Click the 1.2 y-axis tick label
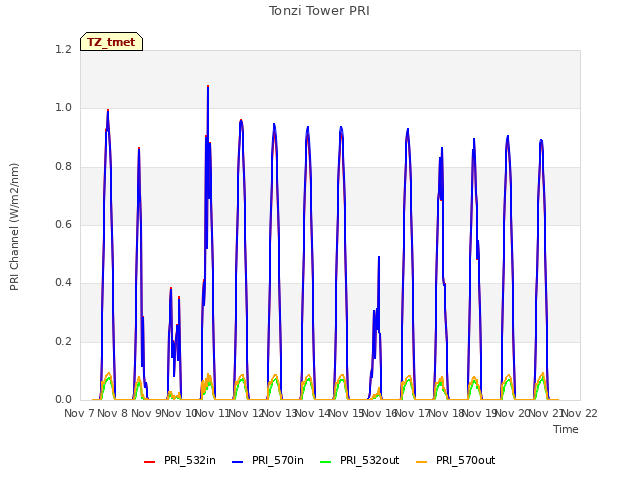The image size is (640, 480). (x=63, y=49)
